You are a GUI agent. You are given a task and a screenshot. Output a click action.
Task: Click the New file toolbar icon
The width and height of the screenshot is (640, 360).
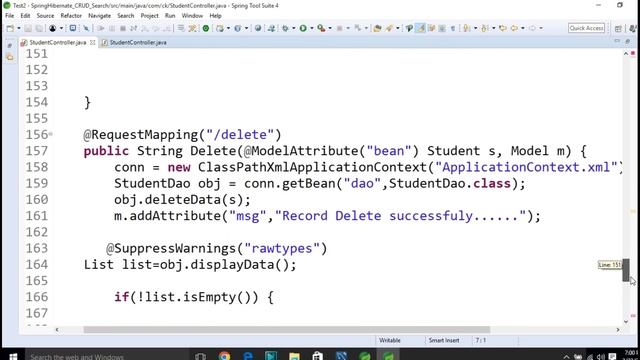[10, 28]
